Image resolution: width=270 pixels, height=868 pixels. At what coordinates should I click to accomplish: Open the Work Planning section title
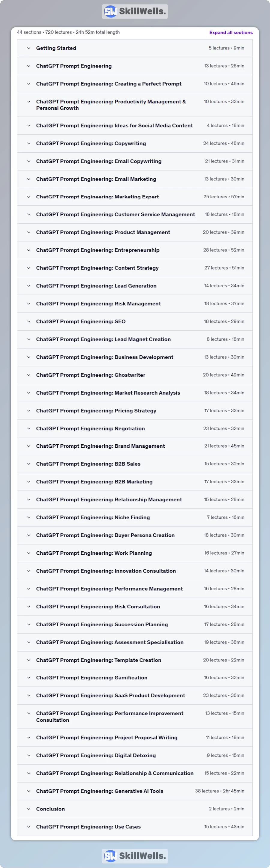(x=94, y=553)
